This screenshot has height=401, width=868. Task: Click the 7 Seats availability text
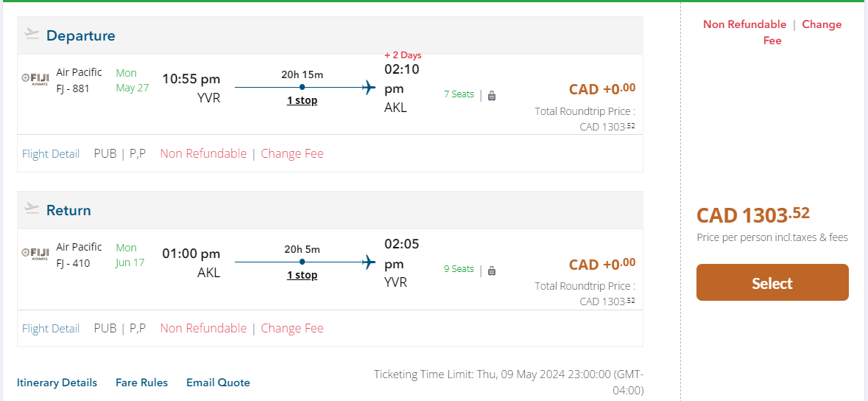click(459, 94)
